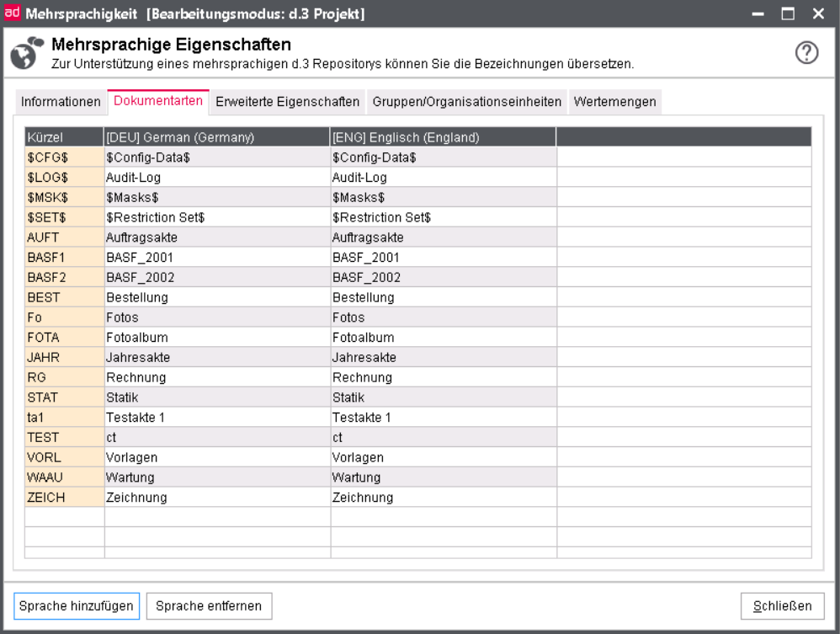Edit English cell Jahresakte
Viewport: 840px width, 634px height.
(x=444, y=358)
